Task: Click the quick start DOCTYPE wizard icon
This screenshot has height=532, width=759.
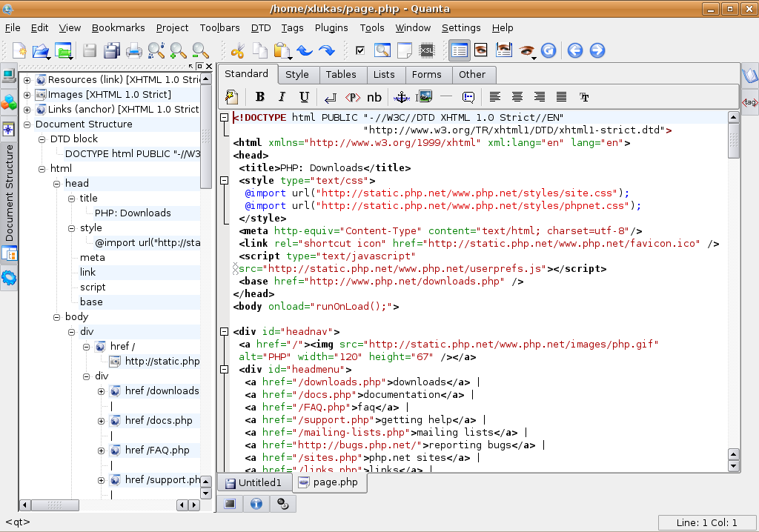Action: point(231,97)
